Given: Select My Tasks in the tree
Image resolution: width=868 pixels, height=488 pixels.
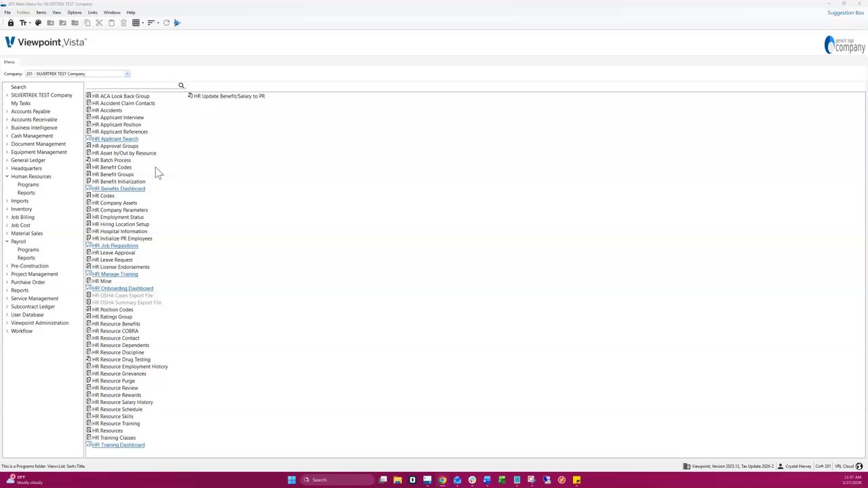Looking at the screenshot, I should pos(20,103).
